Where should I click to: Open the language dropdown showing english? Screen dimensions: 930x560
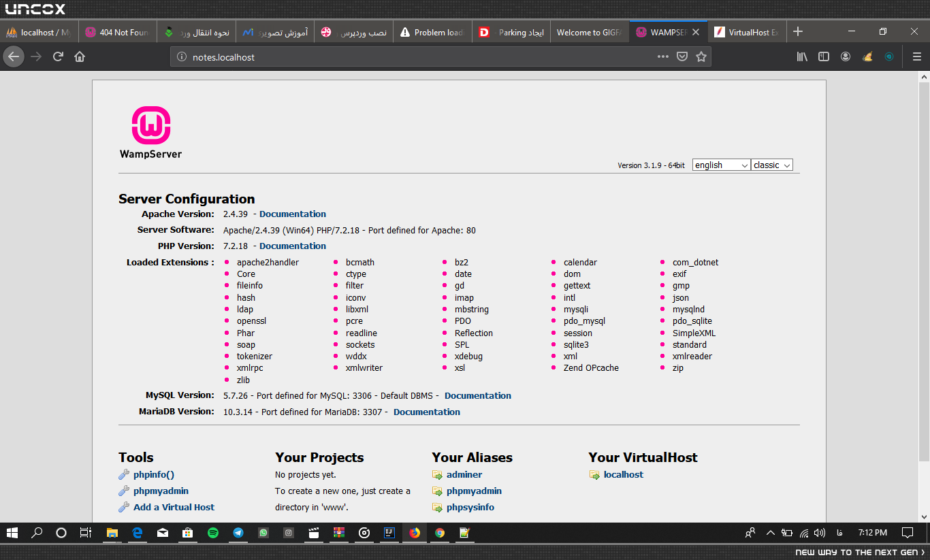point(722,165)
